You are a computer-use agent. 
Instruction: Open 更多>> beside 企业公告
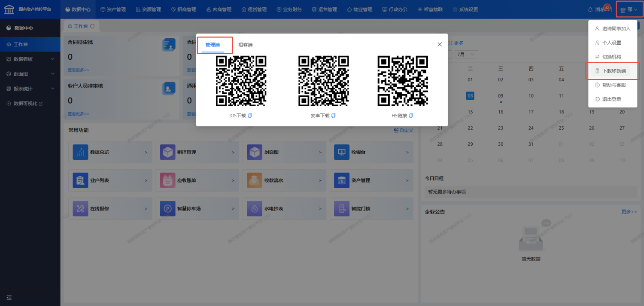click(x=629, y=212)
